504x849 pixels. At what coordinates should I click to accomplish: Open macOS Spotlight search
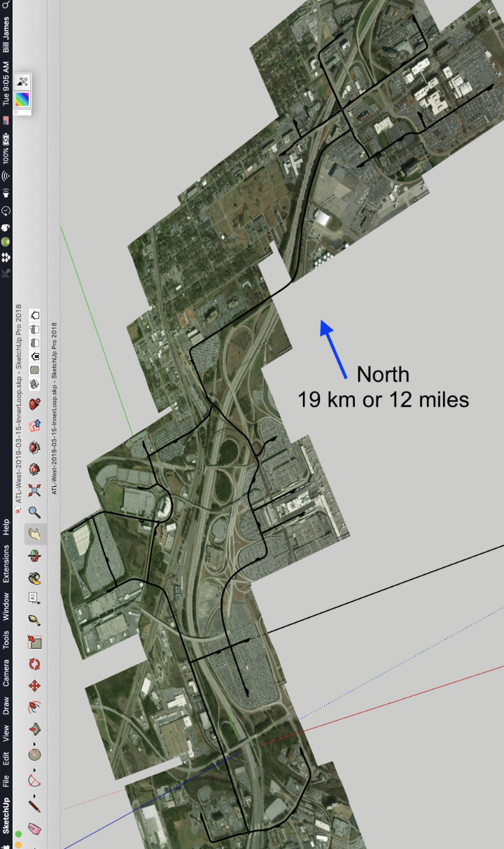6,5
